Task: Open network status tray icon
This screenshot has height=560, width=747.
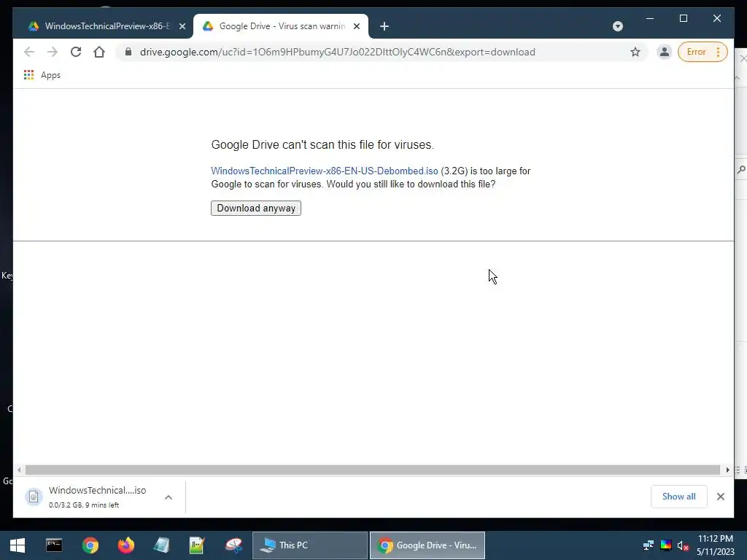Action: coord(648,545)
